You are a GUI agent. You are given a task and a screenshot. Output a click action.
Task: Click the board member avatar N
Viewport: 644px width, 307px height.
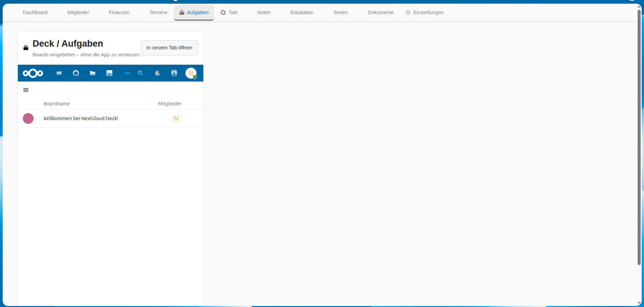176,118
